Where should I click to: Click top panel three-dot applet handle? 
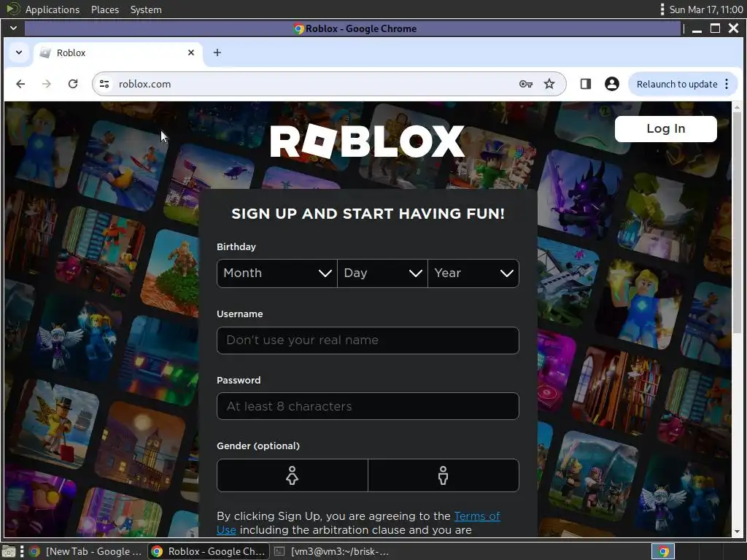pos(662,9)
